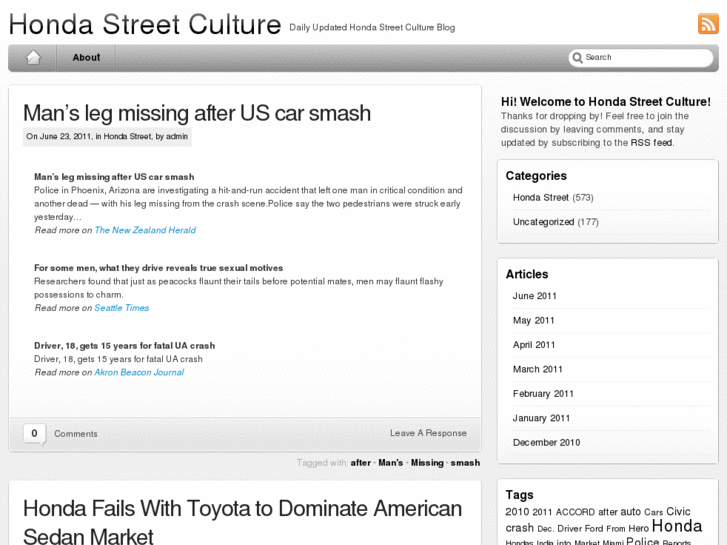Viewport: 727px width, 545px height.
Task: Click the Honda Street Culture site title
Action: pos(145,25)
